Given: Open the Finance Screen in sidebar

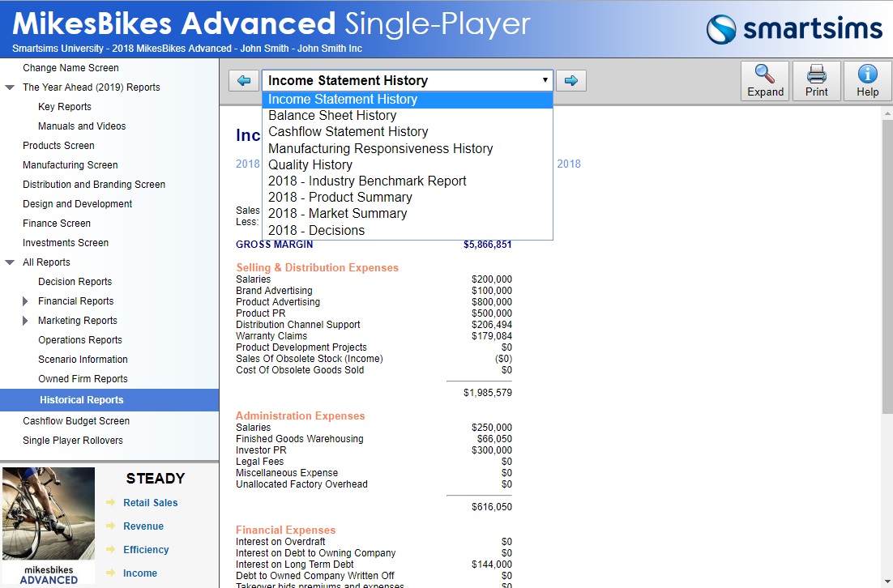Looking at the screenshot, I should click(x=57, y=224).
